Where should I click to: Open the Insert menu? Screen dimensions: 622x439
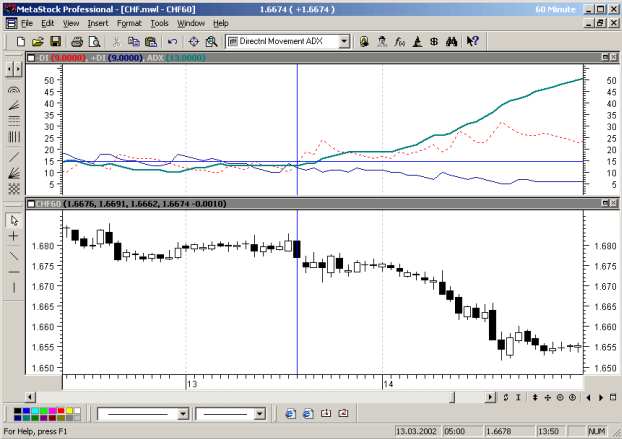click(x=98, y=23)
